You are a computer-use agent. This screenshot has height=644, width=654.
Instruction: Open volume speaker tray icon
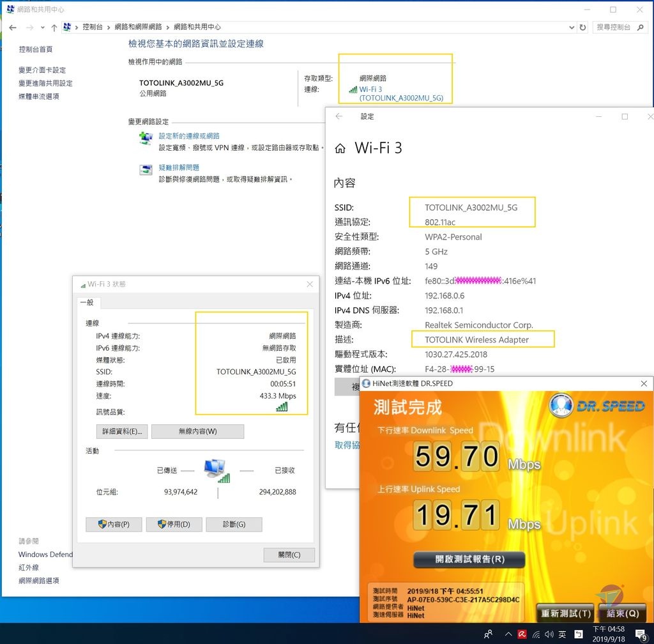[x=549, y=634]
